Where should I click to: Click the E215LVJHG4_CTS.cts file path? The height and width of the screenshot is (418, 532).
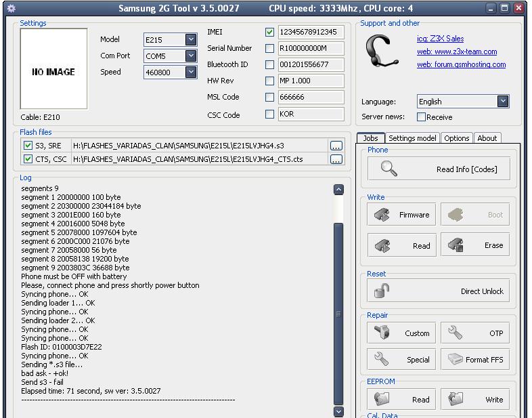pos(188,159)
